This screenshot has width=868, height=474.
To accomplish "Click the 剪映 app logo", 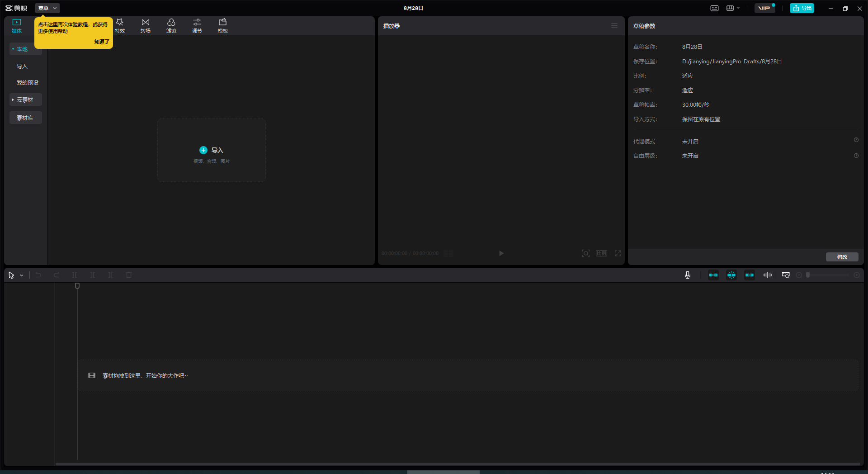I will tap(16, 8).
